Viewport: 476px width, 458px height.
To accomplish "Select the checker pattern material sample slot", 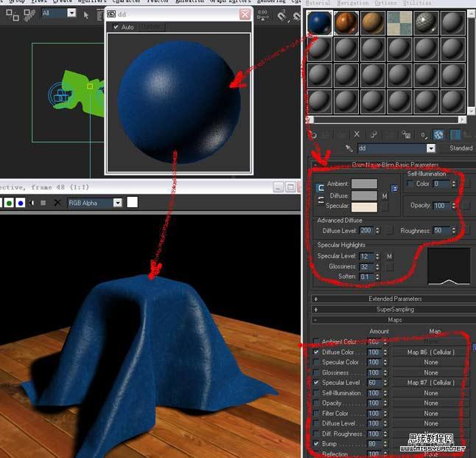I will [399, 23].
